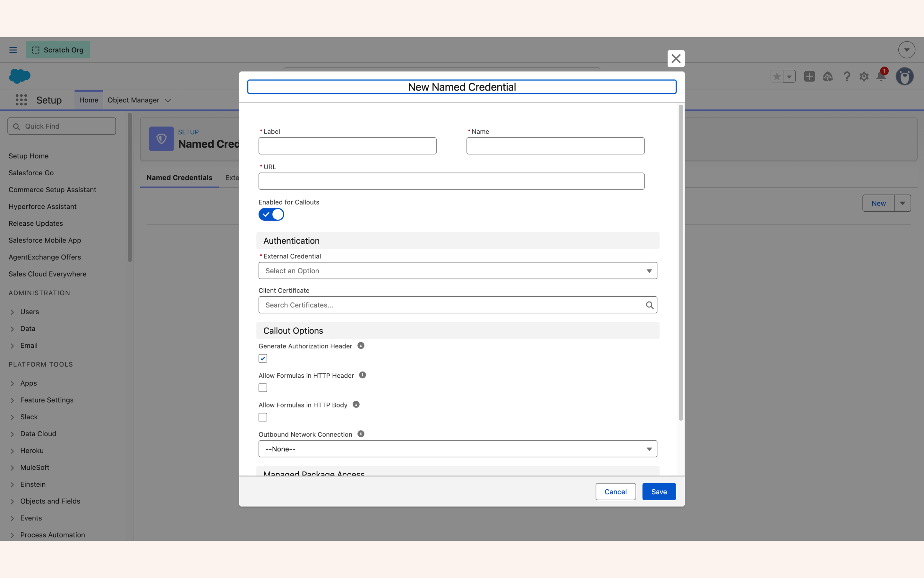Click the dialog's vertical scrollbar

click(x=681, y=263)
